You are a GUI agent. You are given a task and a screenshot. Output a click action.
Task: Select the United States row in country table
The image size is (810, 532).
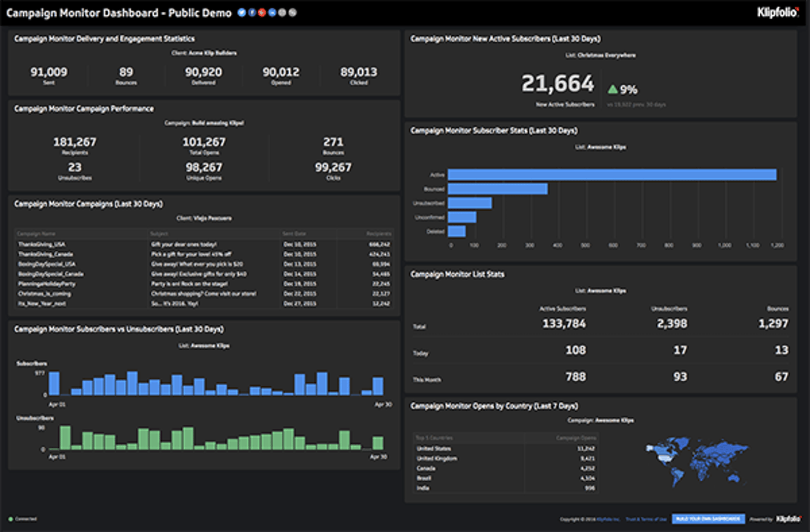click(506, 448)
